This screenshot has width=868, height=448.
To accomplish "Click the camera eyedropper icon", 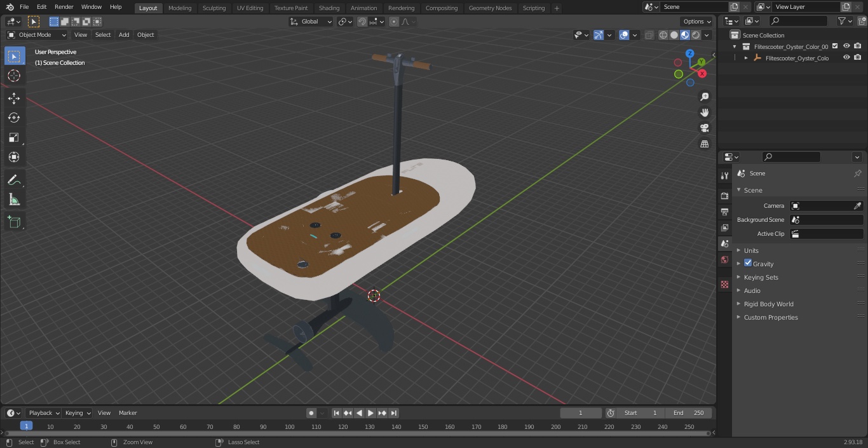I will tap(857, 206).
